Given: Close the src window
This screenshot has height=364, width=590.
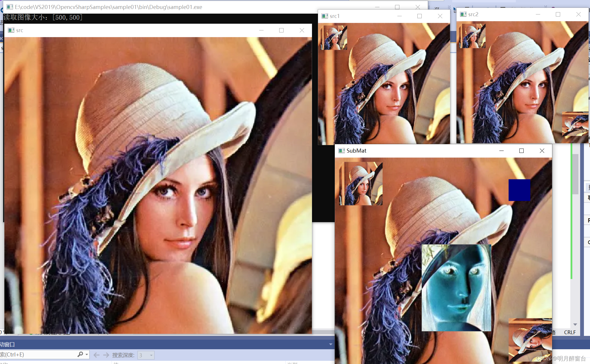Looking at the screenshot, I should 302,30.
